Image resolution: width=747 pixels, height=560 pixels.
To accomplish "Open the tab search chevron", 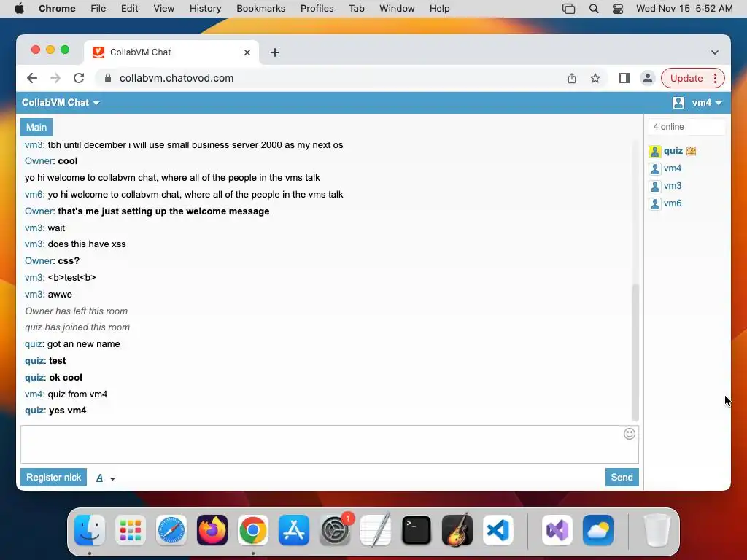I will (x=715, y=52).
